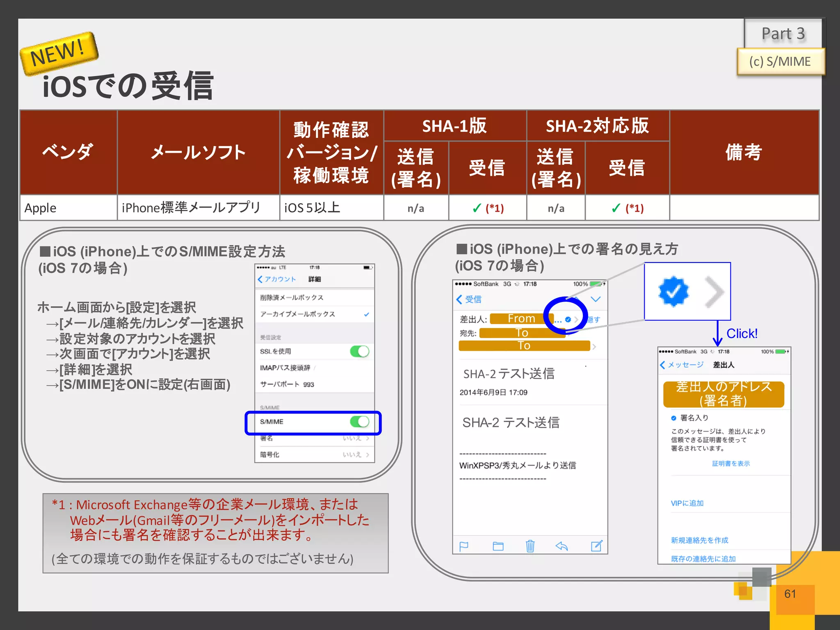
Task: Click the n/a cell under SHA-2対応版 送信(署名)
Action: 556,208
